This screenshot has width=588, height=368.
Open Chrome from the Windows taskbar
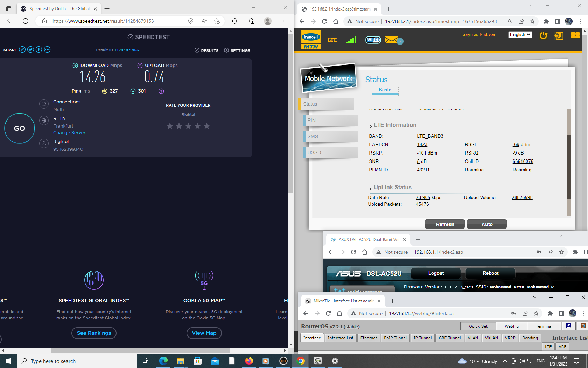tap(301, 361)
